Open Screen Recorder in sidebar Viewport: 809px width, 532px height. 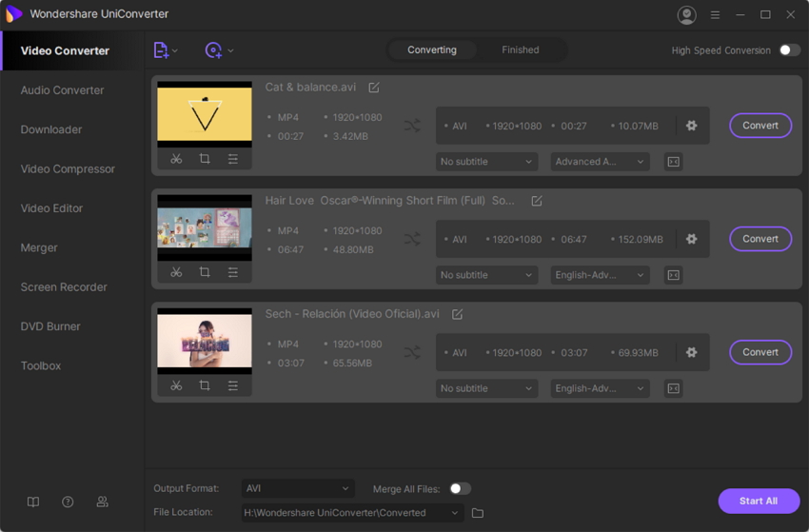coord(64,287)
